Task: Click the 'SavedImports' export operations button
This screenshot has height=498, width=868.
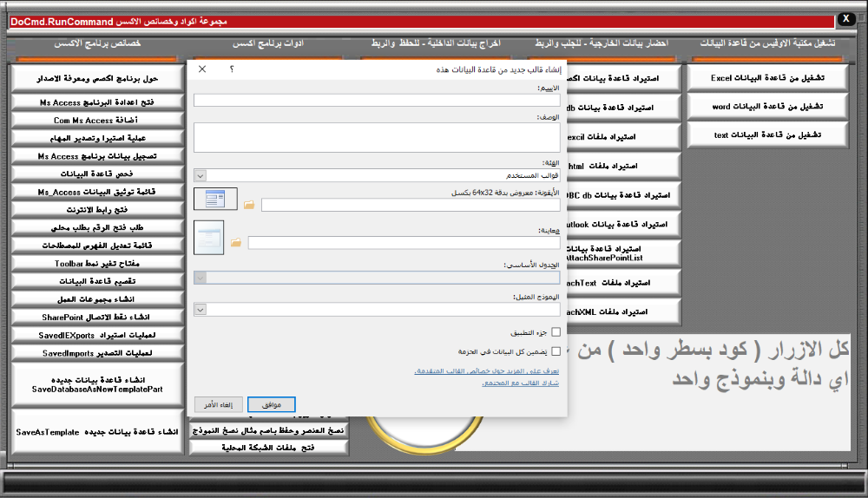Action: point(97,353)
